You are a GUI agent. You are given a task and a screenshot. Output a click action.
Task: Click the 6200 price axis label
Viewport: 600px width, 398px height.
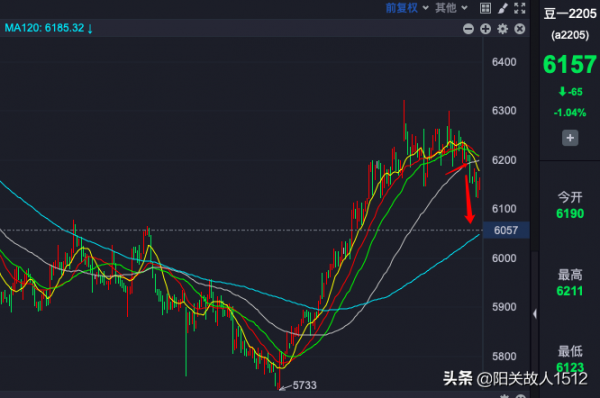pos(504,160)
